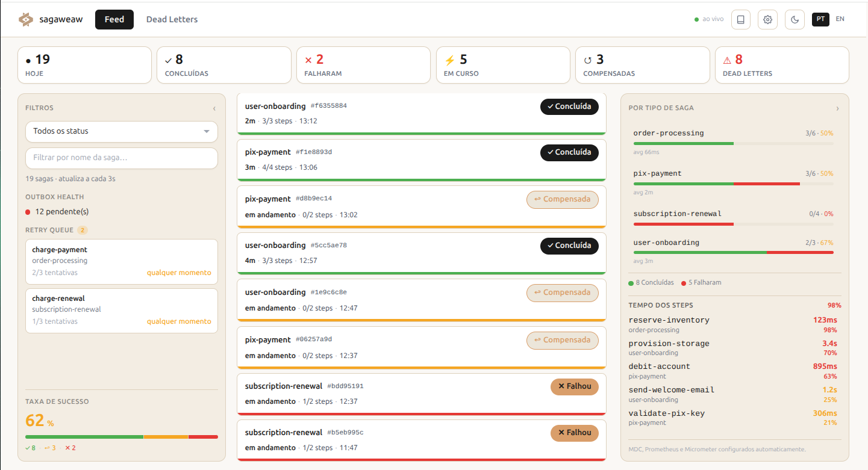
Task: Click the Compensadas 3 stat card
Action: [x=643, y=65]
